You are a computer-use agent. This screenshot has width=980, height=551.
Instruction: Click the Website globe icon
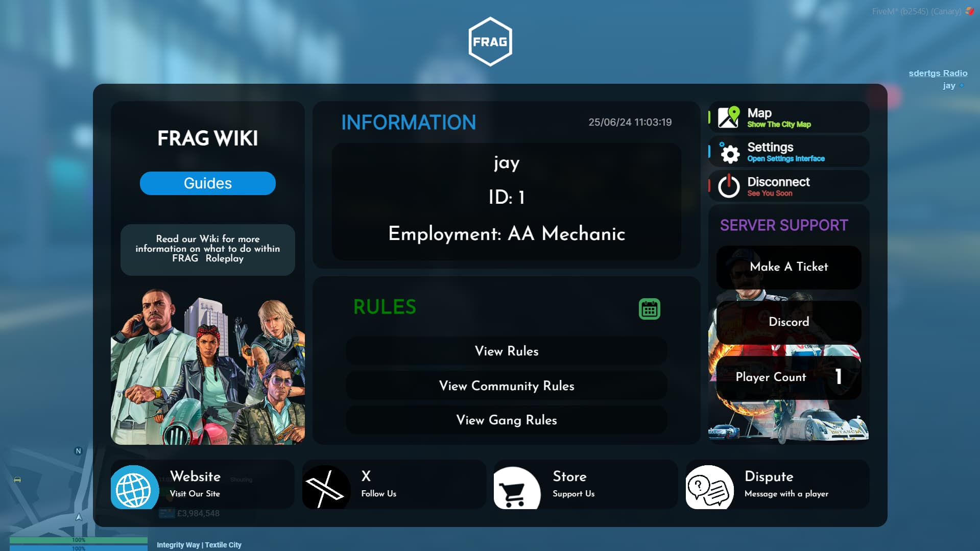pos(134,487)
